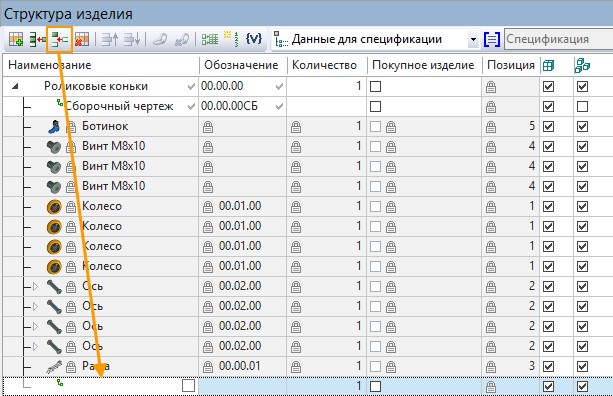Click Рама's lock in Количество column

click(296, 367)
